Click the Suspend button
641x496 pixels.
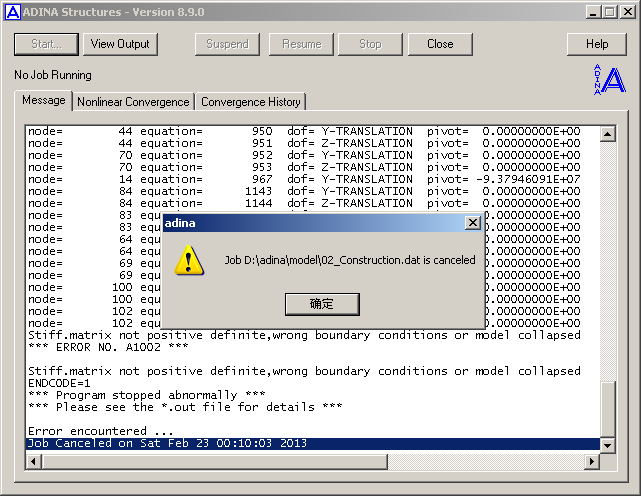tap(227, 44)
